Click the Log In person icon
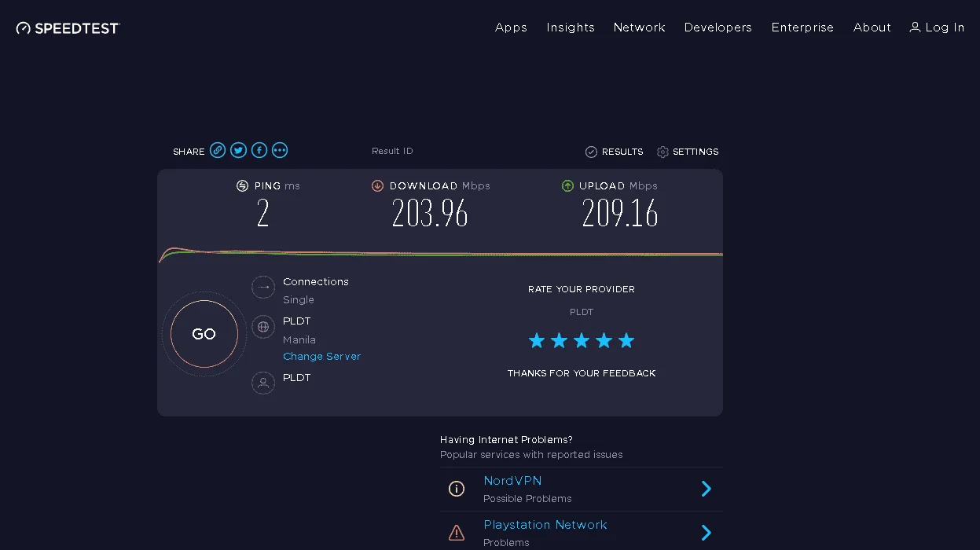 pos(915,27)
